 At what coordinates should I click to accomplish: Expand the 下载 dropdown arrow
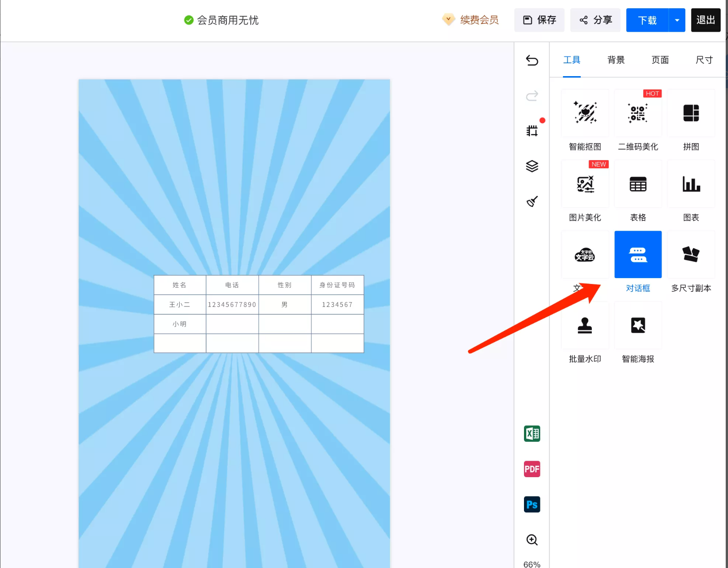[677, 20]
